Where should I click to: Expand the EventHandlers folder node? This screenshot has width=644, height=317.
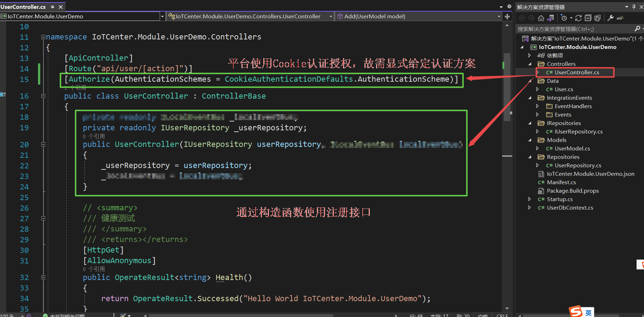point(538,106)
